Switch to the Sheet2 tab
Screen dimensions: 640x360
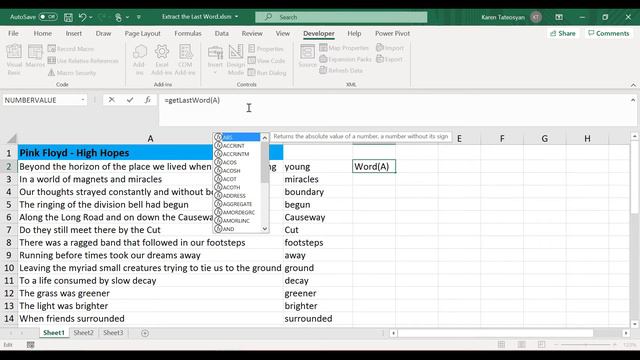(x=84, y=333)
